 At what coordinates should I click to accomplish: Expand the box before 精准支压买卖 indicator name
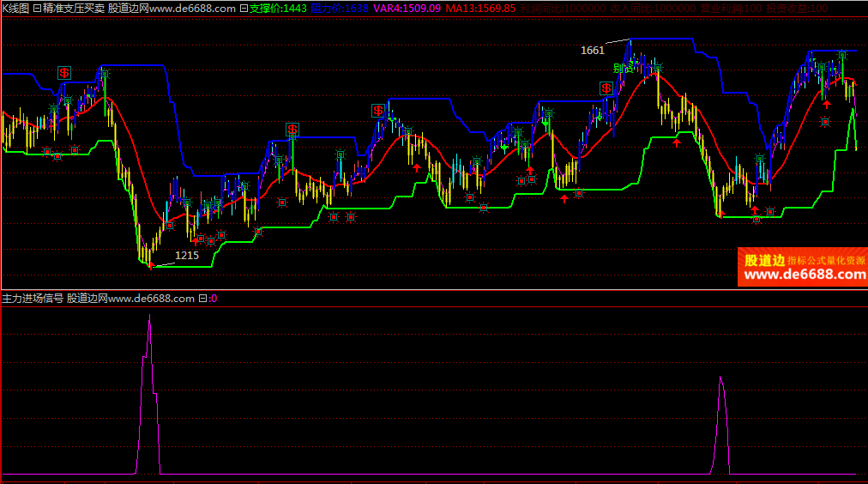tap(37, 8)
